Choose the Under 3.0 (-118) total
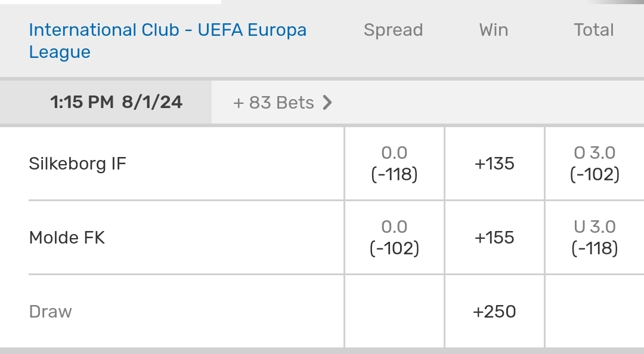This screenshot has width=644, height=354. click(x=595, y=238)
